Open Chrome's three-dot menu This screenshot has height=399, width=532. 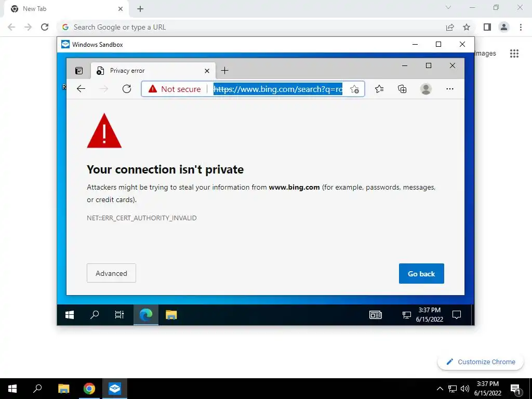pos(521,27)
